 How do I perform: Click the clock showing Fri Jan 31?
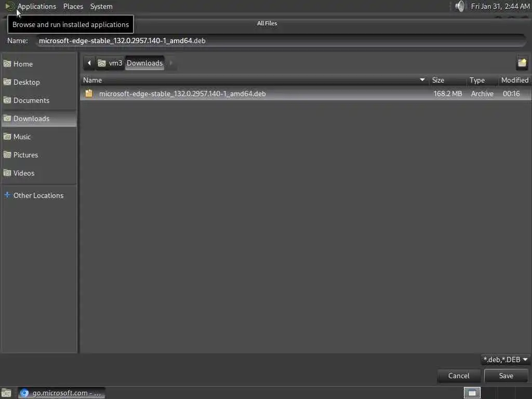click(500, 6)
